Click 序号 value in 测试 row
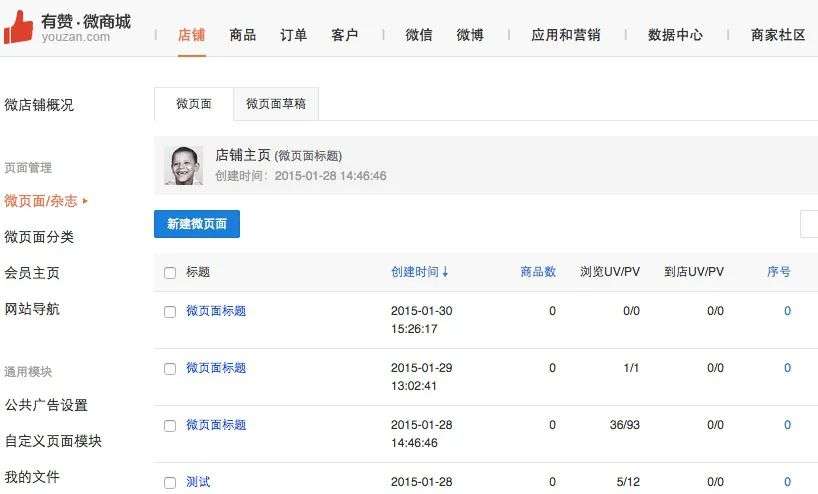Image resolution: width=818 pixels, height=494 pixels. click(x=788, y=481)
